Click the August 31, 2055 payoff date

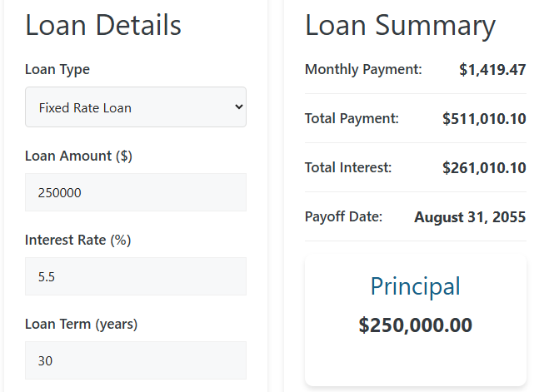[x=470, y=217]
